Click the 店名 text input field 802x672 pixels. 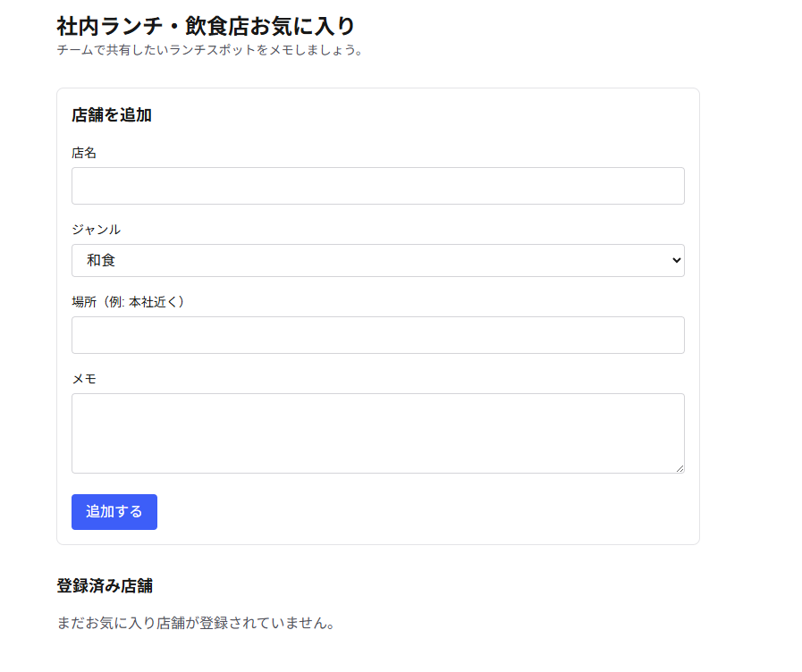pos(378,186)
